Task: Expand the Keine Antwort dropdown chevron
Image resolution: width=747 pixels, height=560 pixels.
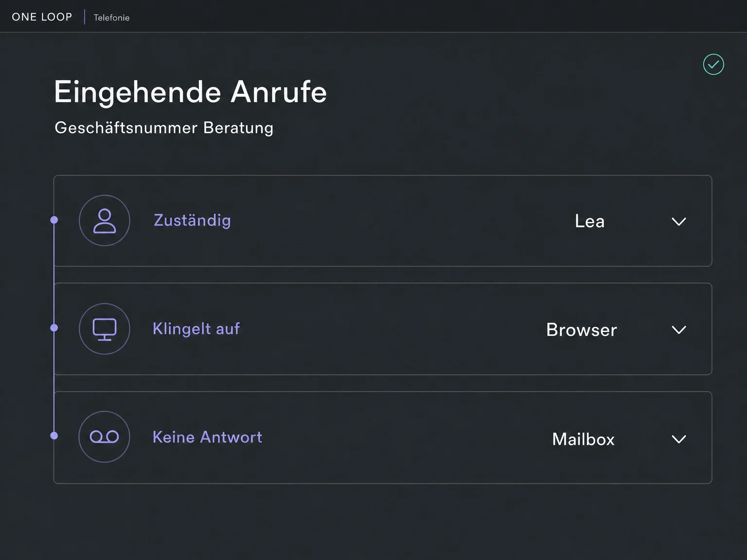Action: coord(679,439)
